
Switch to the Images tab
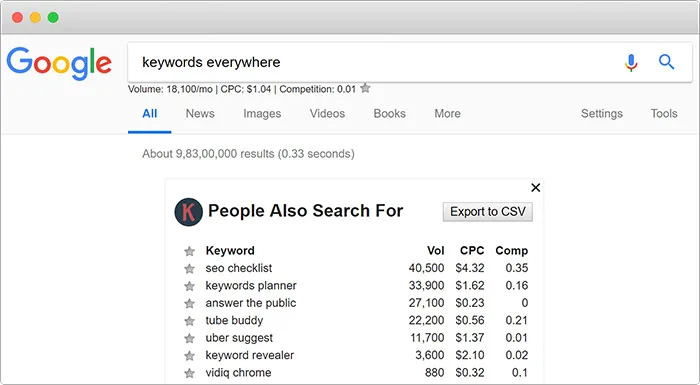(x=262, y=114)
